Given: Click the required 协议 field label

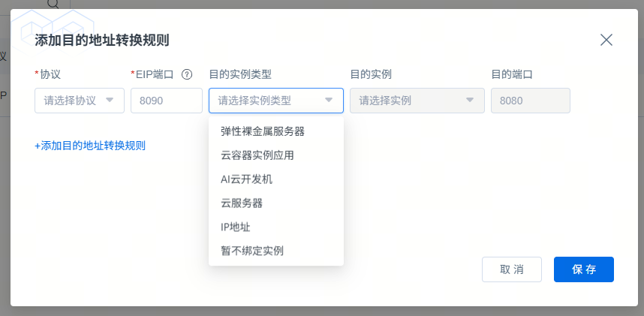Looking at the screenshot, I should (x=50, y=74).
